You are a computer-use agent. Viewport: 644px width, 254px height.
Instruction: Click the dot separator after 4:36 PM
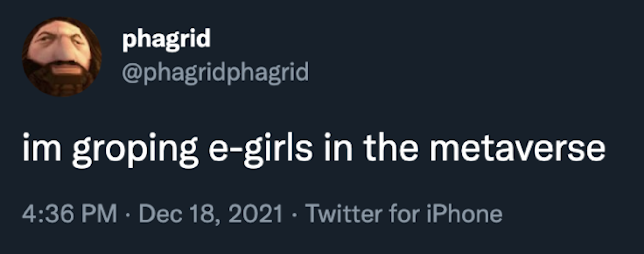128,214
